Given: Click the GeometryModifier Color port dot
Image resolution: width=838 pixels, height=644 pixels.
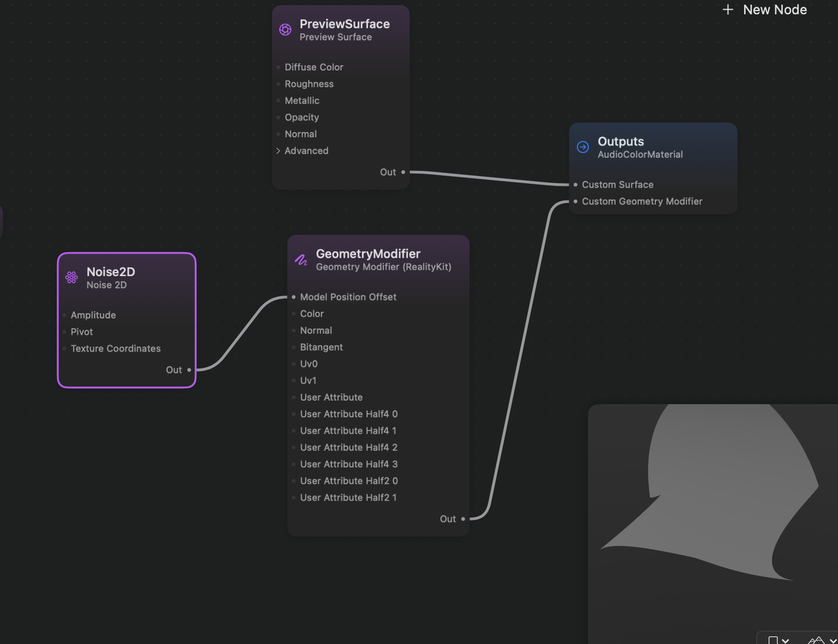Looking at the screenshot, I should [x=294, y=314].
